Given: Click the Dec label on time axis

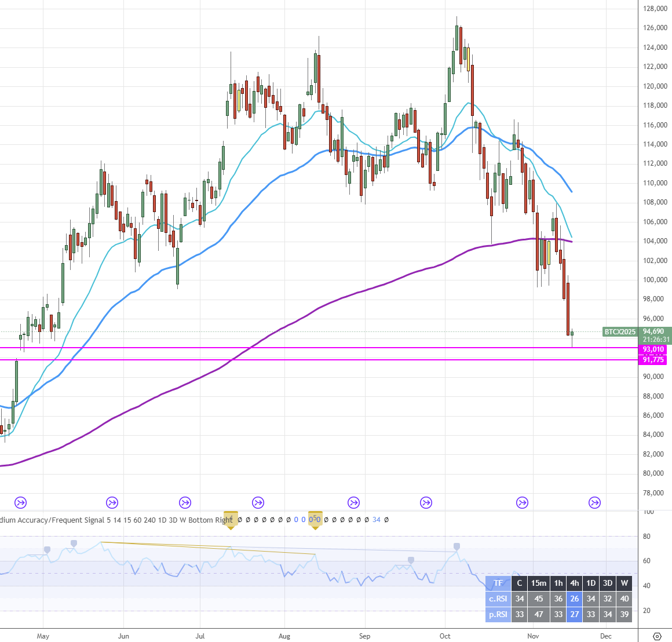Looking at the screenshot, I should click(x=605, y=636).
